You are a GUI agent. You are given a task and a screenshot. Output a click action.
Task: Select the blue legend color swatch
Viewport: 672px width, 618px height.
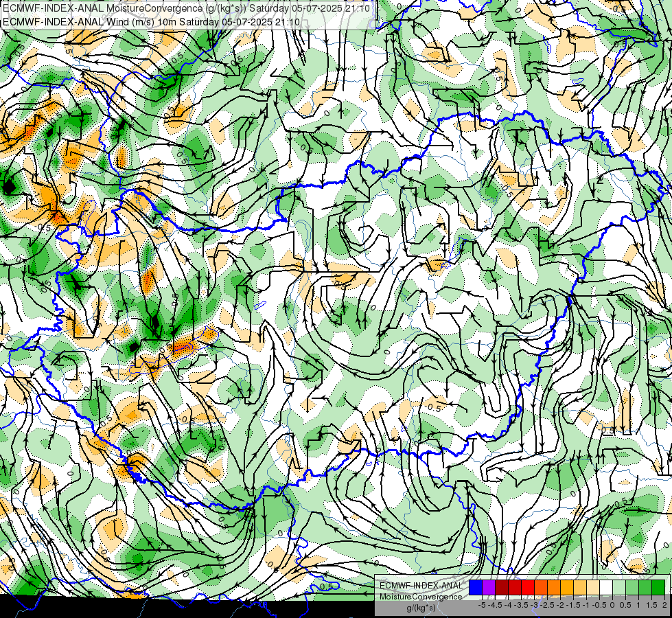pyautogui.click(x=476, y=587)
